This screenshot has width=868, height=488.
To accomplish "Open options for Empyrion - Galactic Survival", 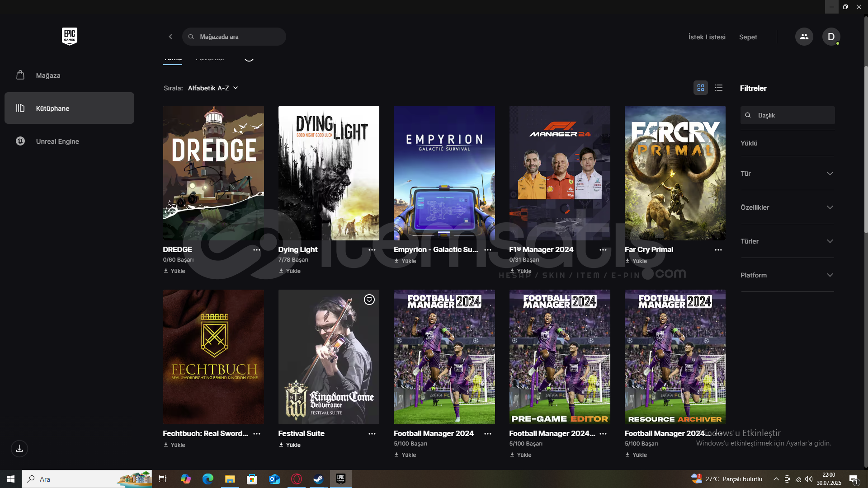I will pyautogui.click(x=488, y=250).
